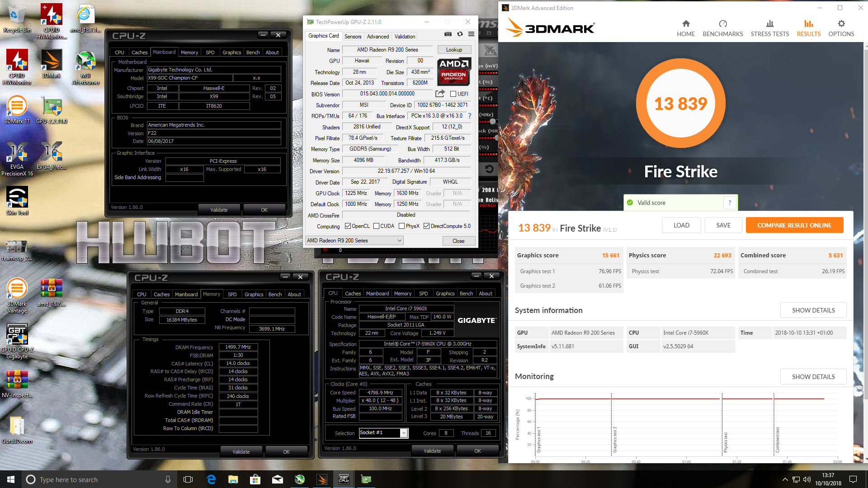
Task: Click OK in CPU-Z Memory window
Action: (286, 452)
